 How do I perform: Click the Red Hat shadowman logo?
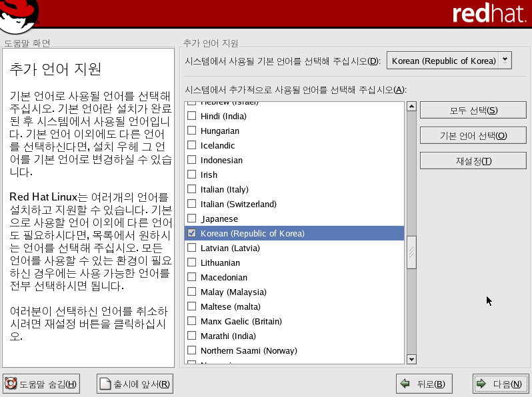point(19,15)
